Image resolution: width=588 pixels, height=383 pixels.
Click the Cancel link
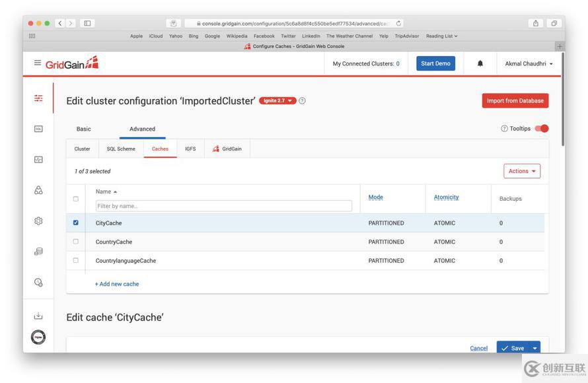(479, 348)
